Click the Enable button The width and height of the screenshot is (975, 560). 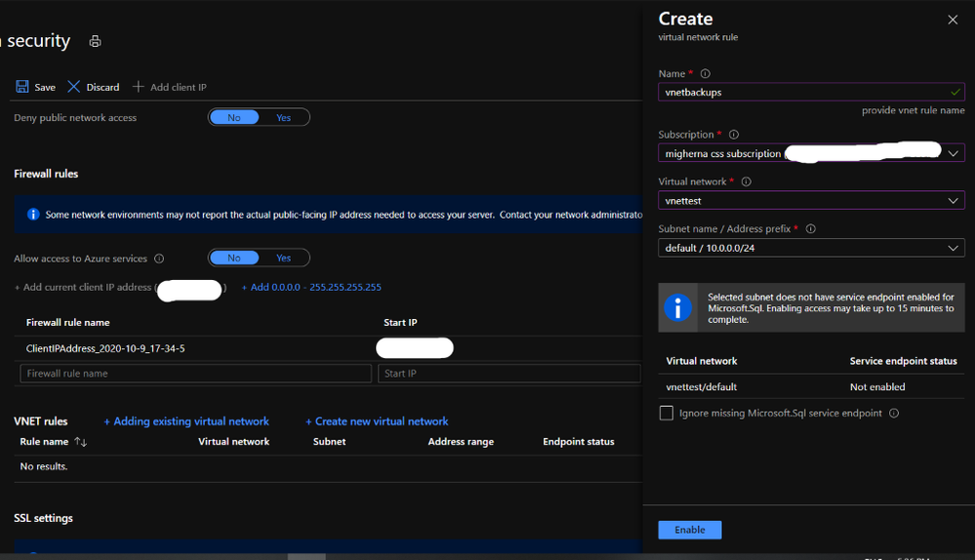690,530
